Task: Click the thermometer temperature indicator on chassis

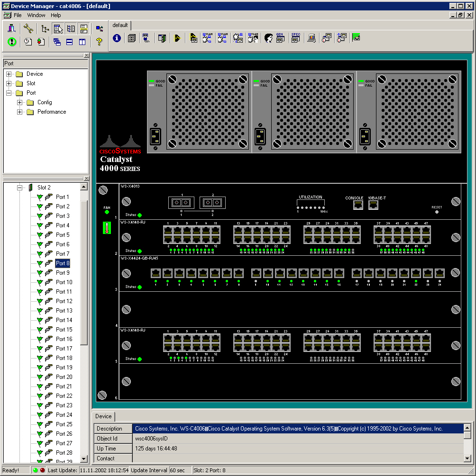Action: tap(107, 228)
